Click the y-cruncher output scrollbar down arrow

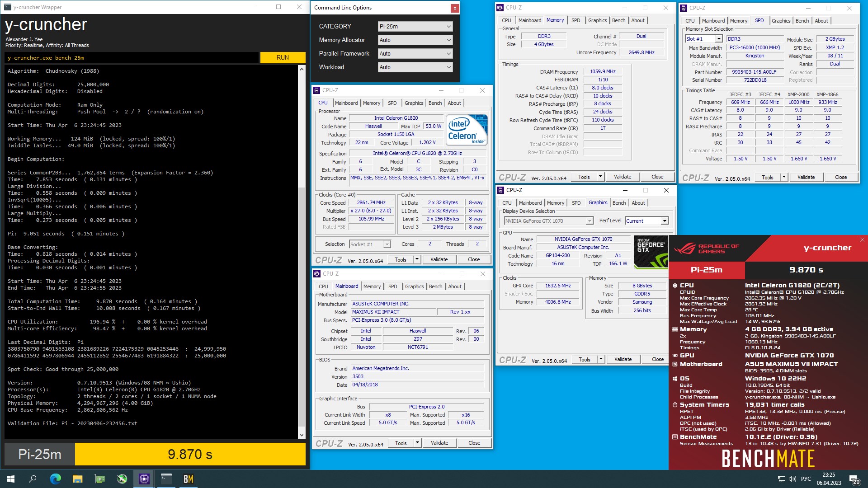click(x=302, y=435)
